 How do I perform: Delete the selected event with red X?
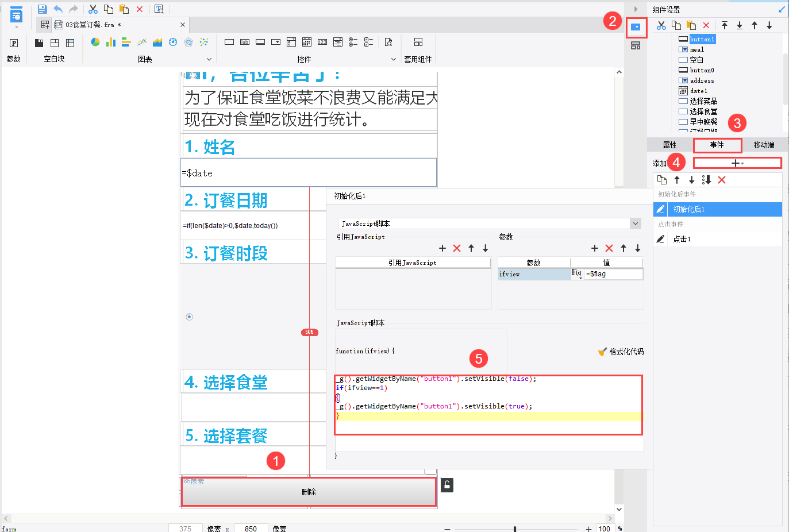click(x=722, y=180)
